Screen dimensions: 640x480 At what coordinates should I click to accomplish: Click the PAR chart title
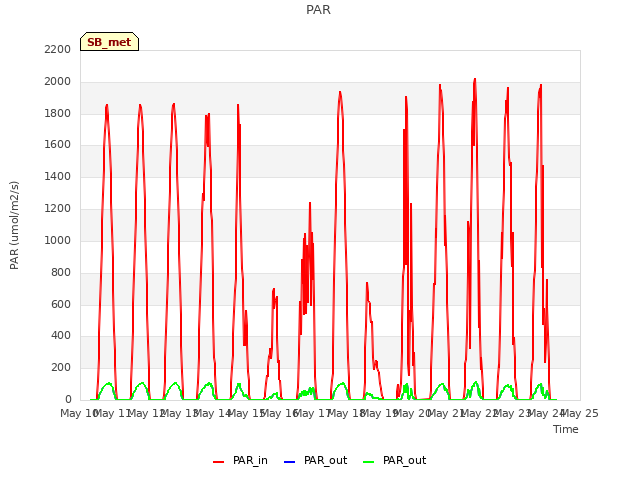[x=318, y=10]
